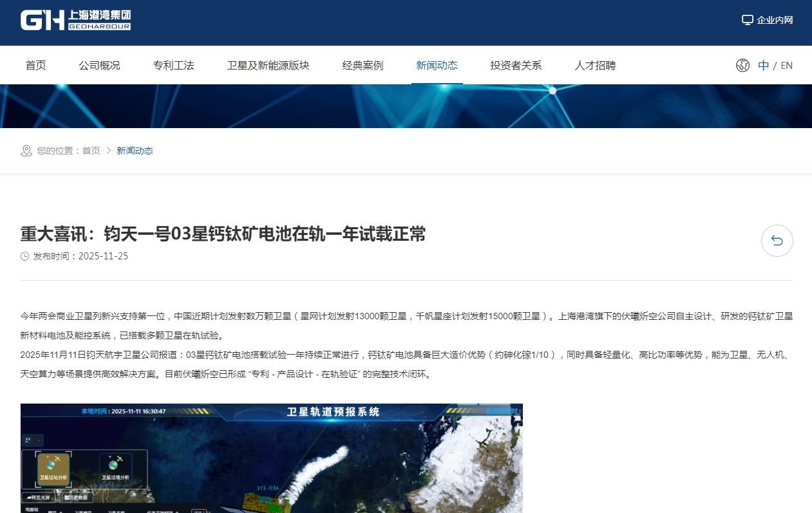Viewport: 812px width, 513px height.
Task: Click the globe language icon
Action: (x=742, y=65)
